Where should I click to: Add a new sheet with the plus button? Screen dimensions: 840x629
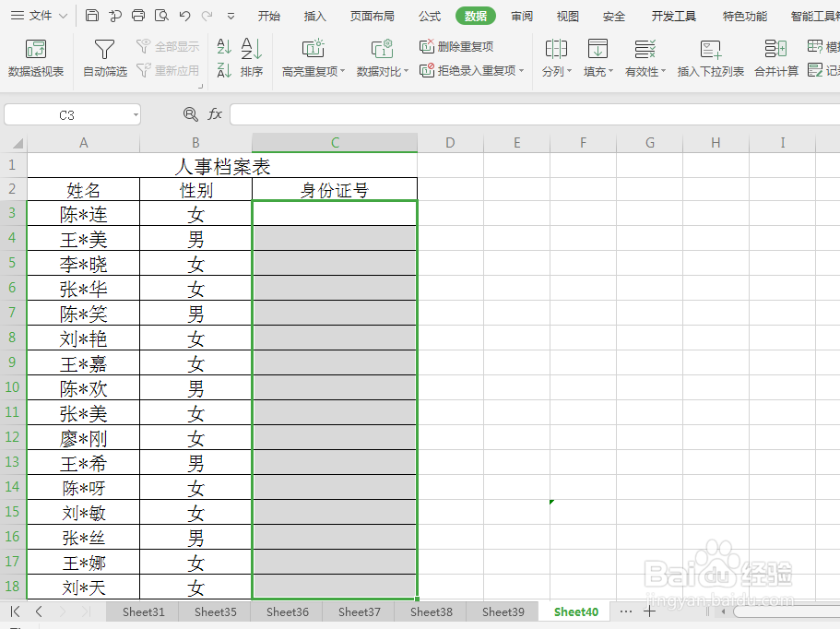650,611
